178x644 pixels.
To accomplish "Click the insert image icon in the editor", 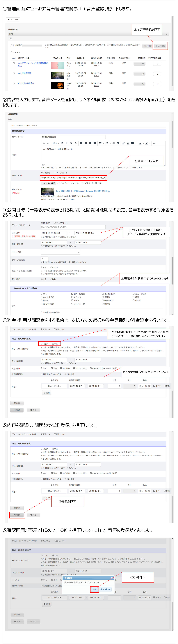I will (x=128, y=143).
